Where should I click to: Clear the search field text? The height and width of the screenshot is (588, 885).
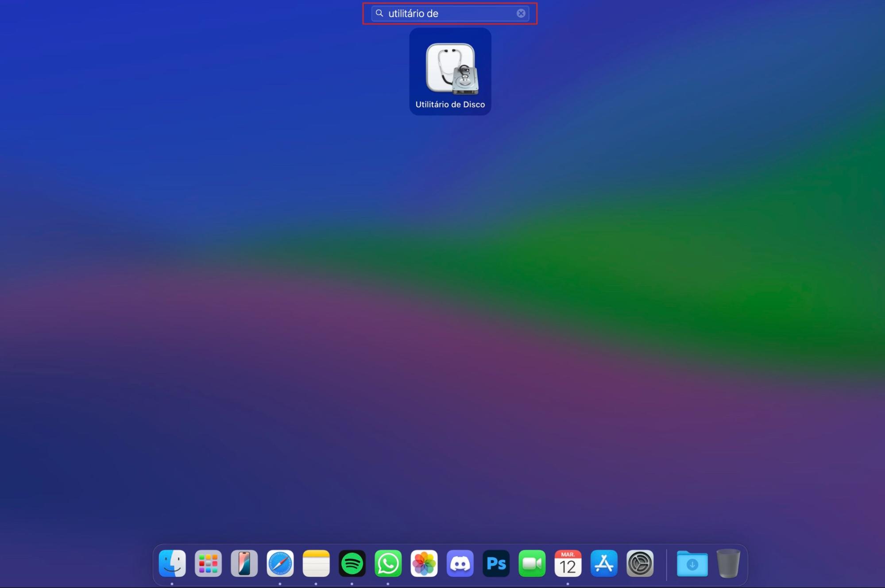(x=521, y=13)
